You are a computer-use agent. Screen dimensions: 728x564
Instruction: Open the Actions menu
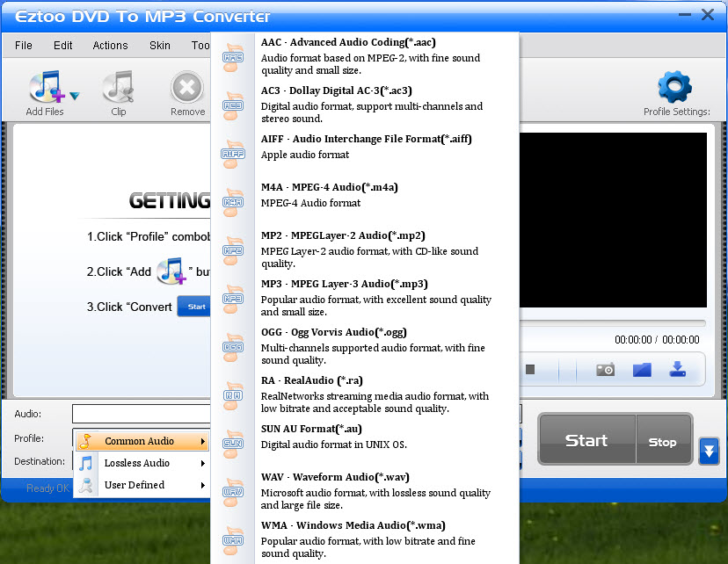click(110, 46)
